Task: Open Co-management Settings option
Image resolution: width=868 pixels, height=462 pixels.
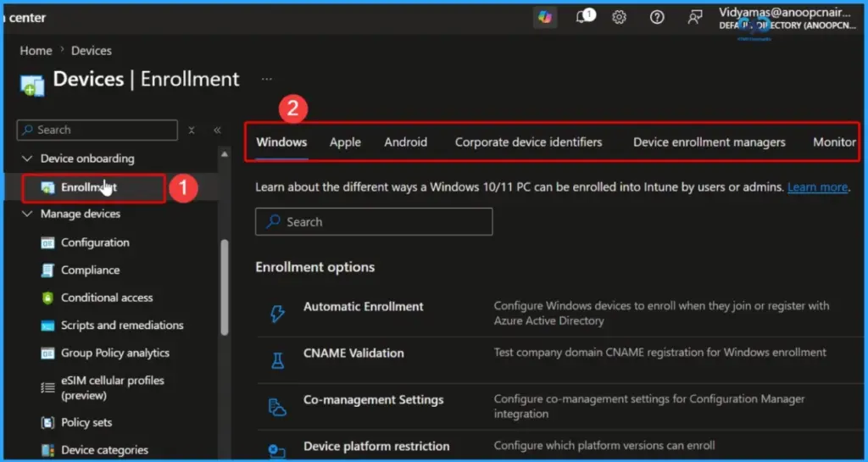Action: coord(374,399)
